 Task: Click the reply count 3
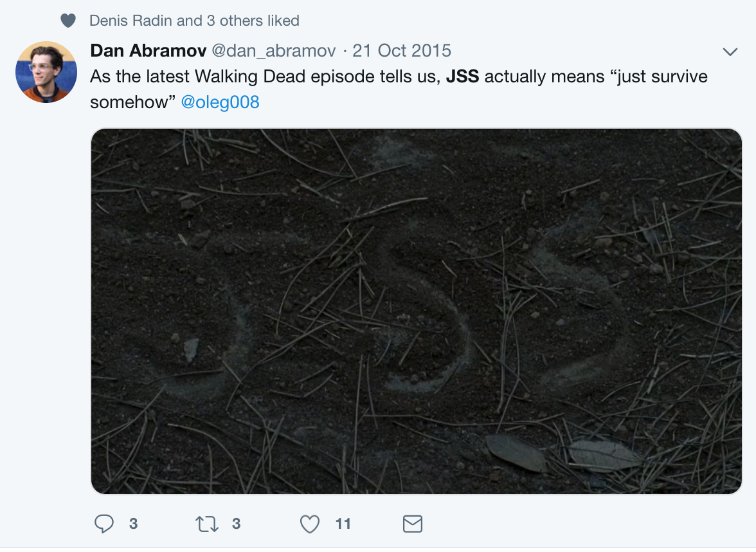click(x=134, y=524)
